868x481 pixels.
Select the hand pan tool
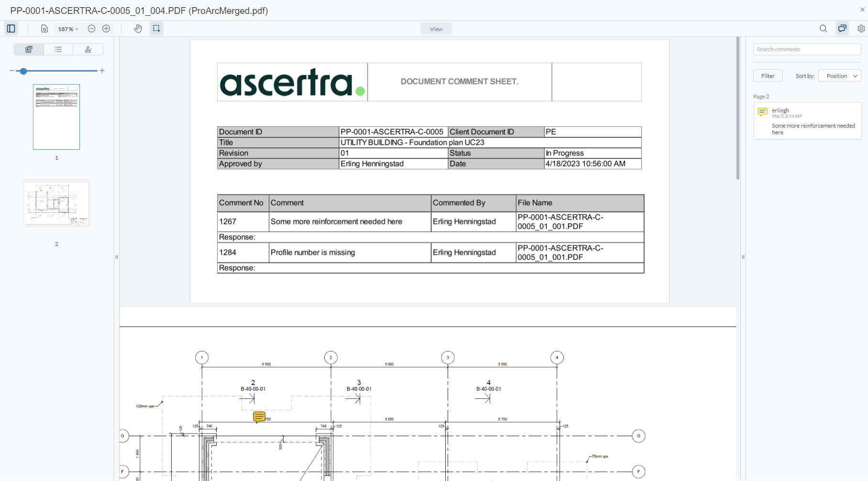point(138,28)
